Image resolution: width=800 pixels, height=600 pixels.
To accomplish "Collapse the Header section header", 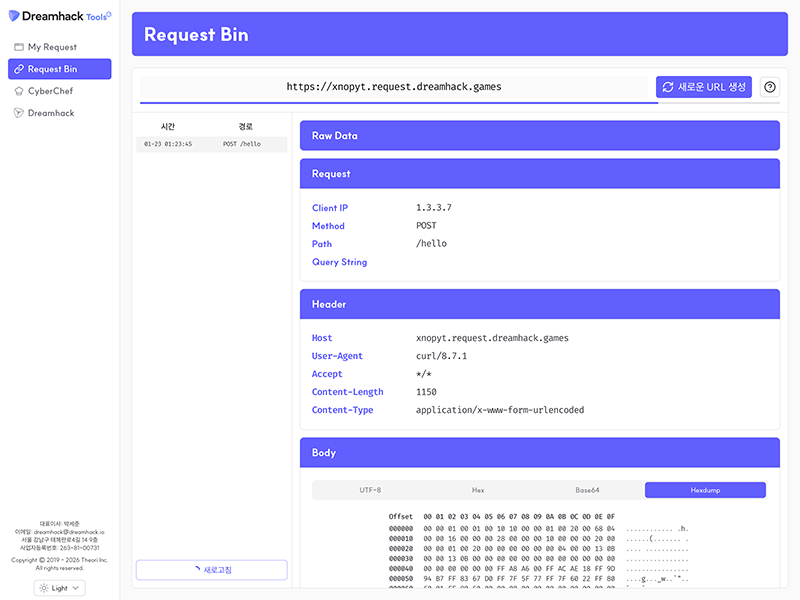I will pyautogui.click(x=540, y=304).
